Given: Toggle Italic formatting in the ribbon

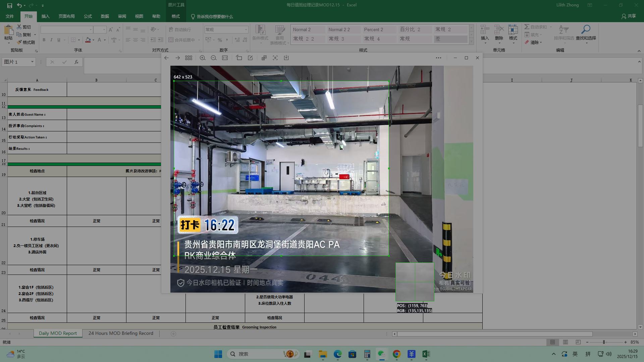Looking at the screenshot, I should pos(51,40).
